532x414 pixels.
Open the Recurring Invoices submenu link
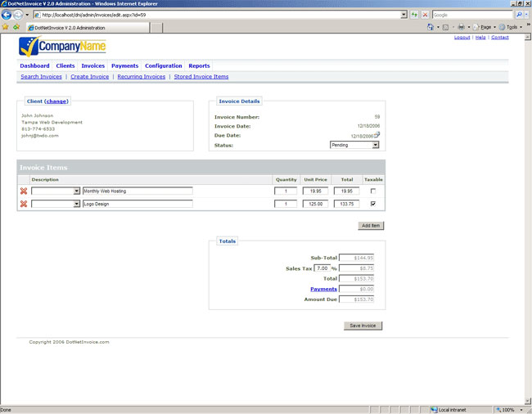click(x=141, y=77)
